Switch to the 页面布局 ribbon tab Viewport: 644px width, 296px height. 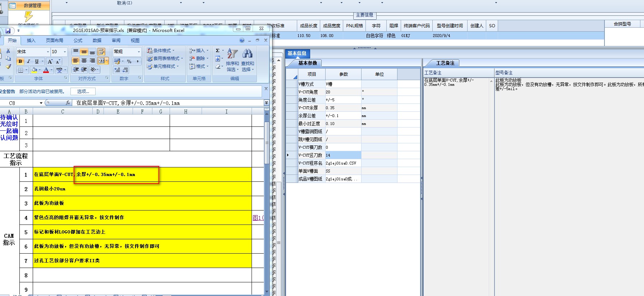point(55,41)
